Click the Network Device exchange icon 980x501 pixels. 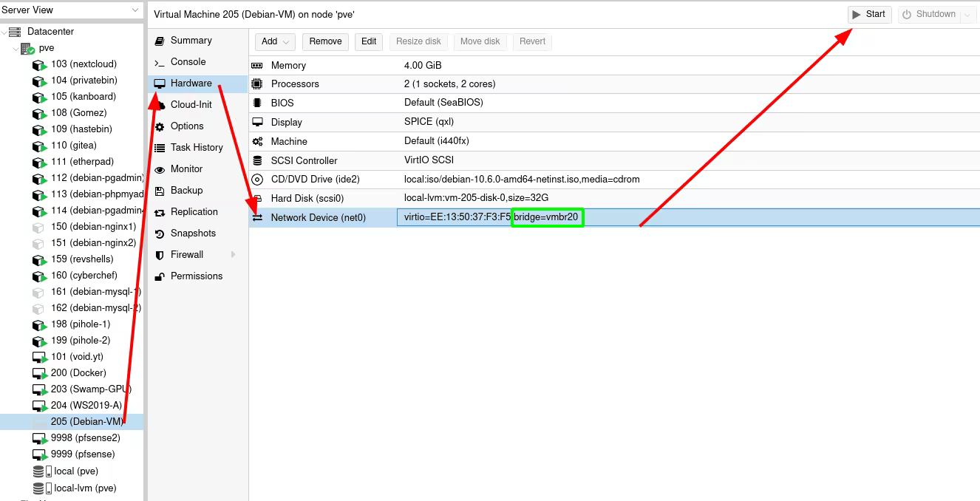(x=257, y=218)
